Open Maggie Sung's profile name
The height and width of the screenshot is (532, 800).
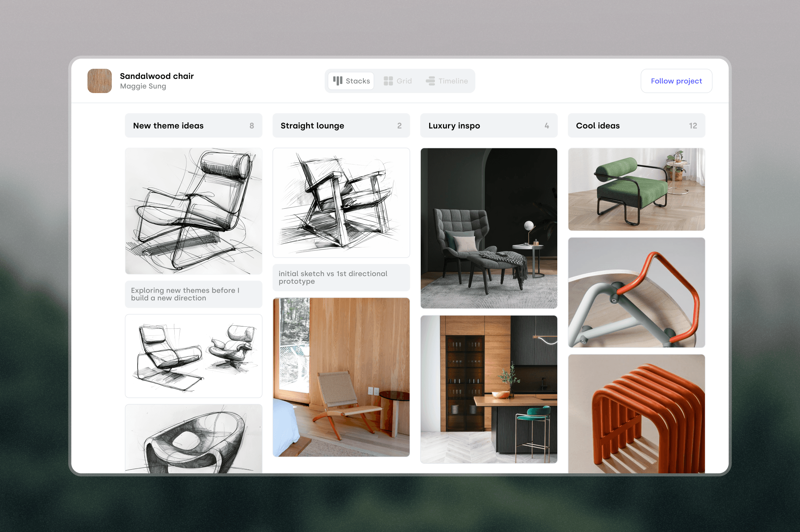click(143, 86)
